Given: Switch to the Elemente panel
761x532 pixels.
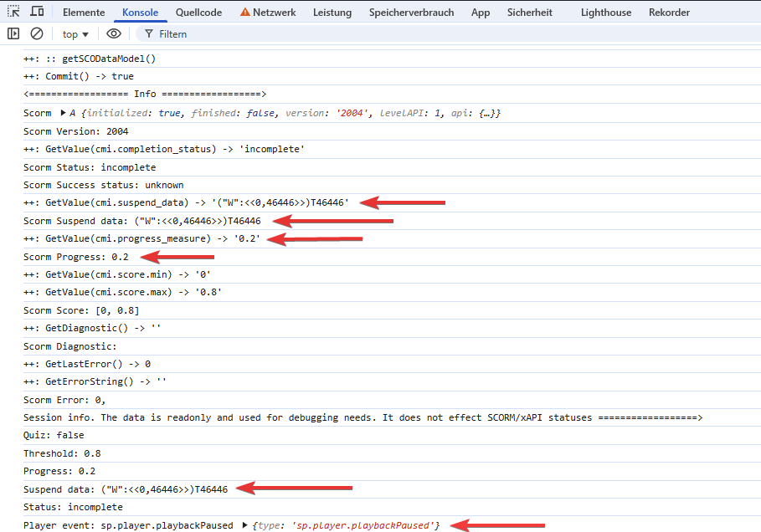Looking at the screenshot, I should [x=83, y=12].
